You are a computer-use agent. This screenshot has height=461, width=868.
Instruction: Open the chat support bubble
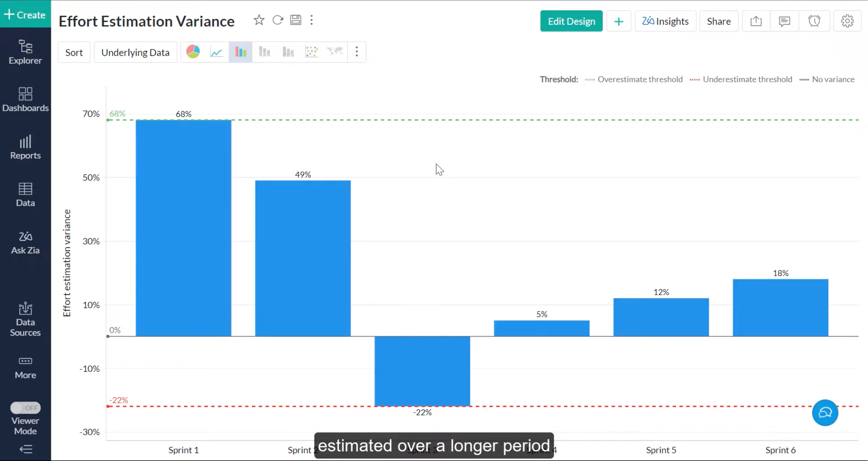825,413
